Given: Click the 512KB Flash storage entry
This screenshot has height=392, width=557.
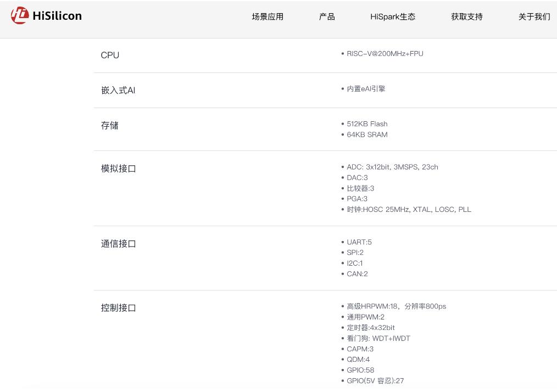Looking at the screenshot, I should point(367,124).
